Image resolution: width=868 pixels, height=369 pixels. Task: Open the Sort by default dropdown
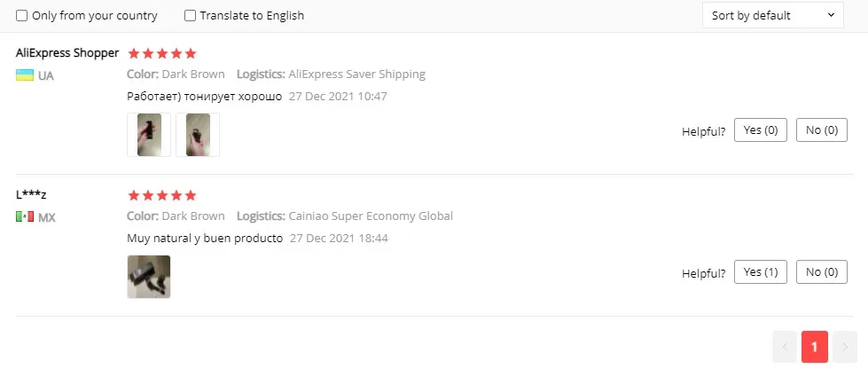click(x=772, y=15)
